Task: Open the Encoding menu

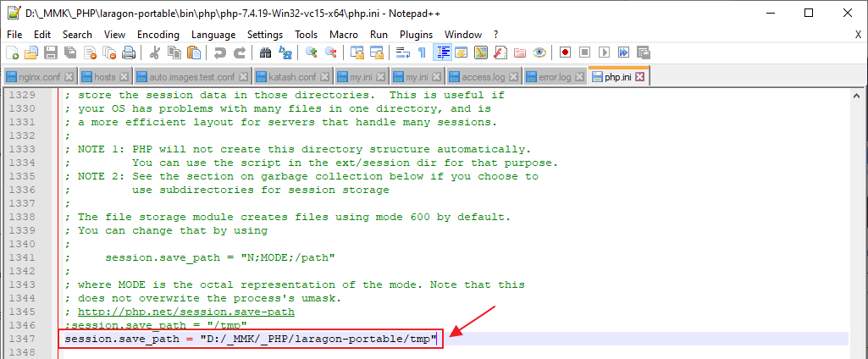Action: (158, 34)
